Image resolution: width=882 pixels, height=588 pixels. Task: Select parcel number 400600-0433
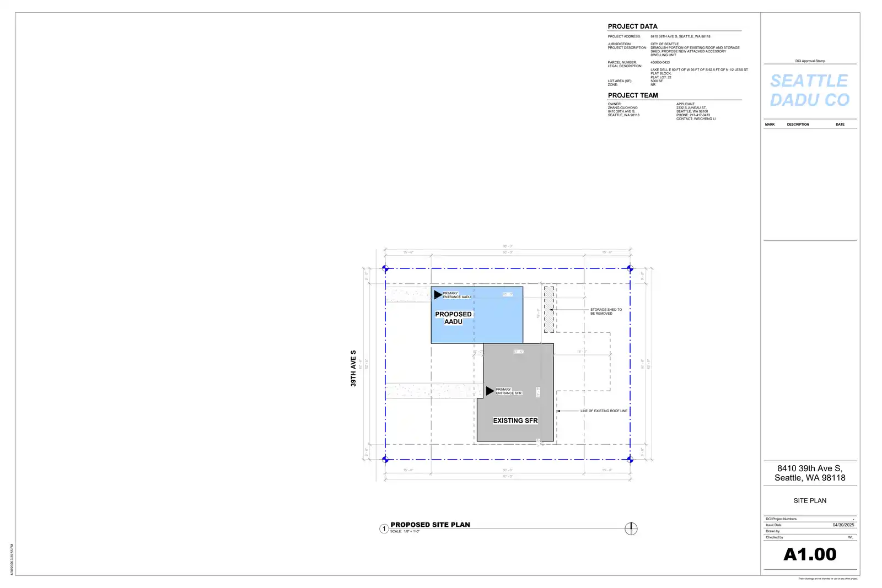click(660, 62)
